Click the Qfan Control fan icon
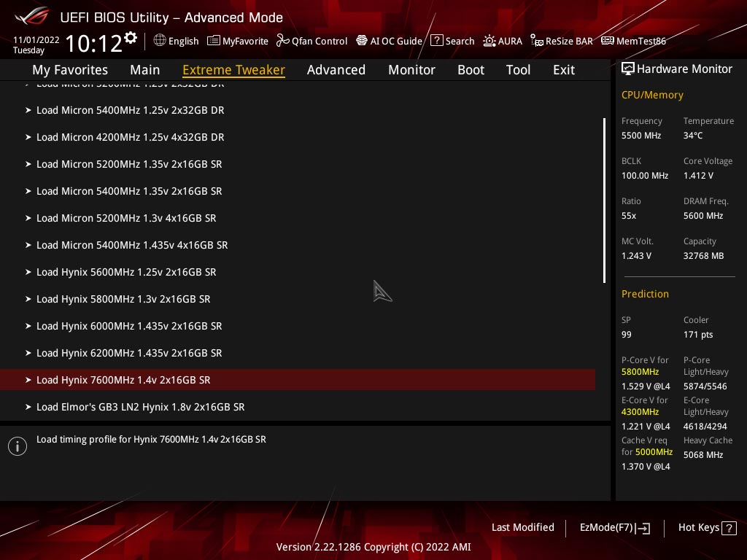This screenshot has height=560, width=747. pyautogui.click(x=282, y=41)
